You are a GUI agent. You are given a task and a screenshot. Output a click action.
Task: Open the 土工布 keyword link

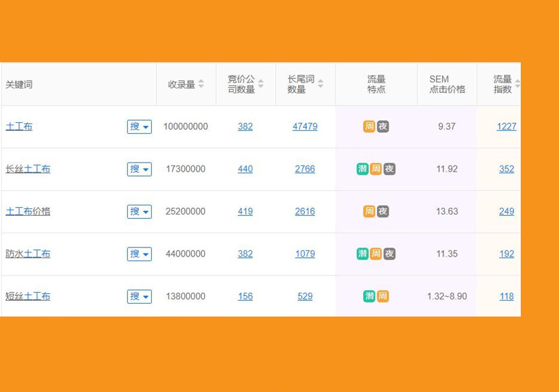(19, 126)
